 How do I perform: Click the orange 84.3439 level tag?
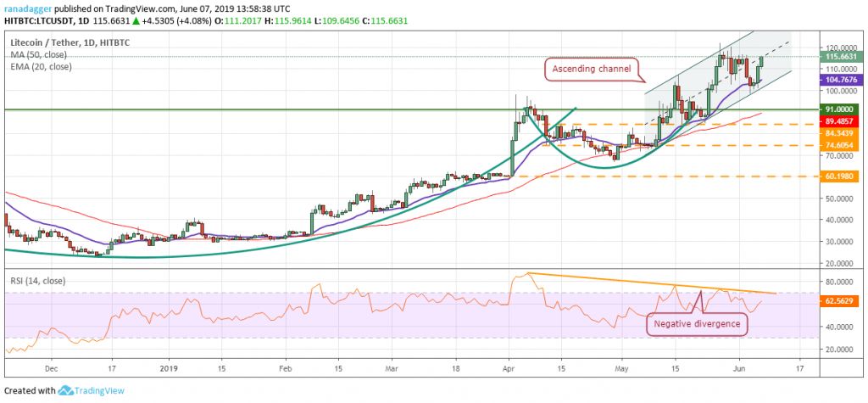[x=840, y=132]
